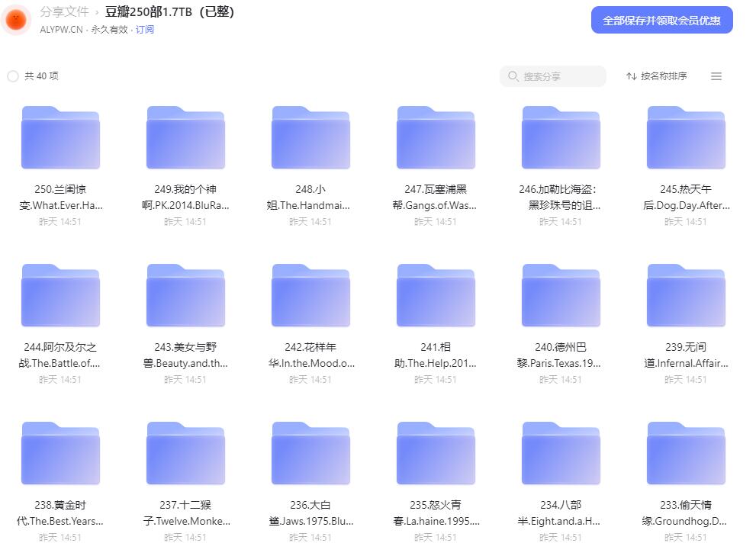Click label 235.怒火青春.La.haine.1995...

click(436, 513)
